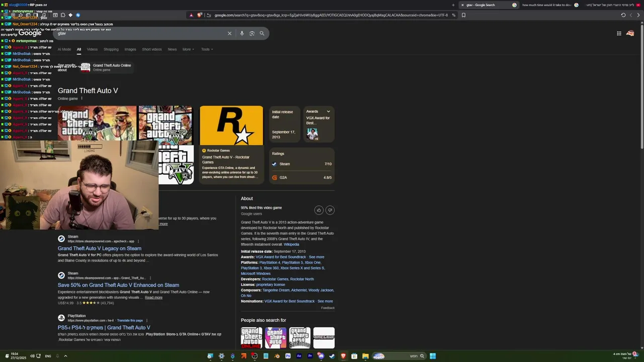
Task: Select the Images search tab
Action: coord(130,49)
